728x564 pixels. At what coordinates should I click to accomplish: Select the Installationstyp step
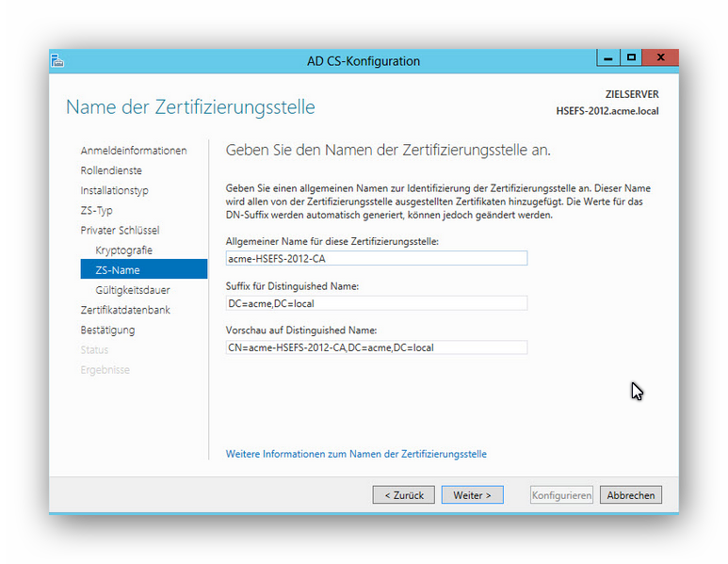coord(114,190)
